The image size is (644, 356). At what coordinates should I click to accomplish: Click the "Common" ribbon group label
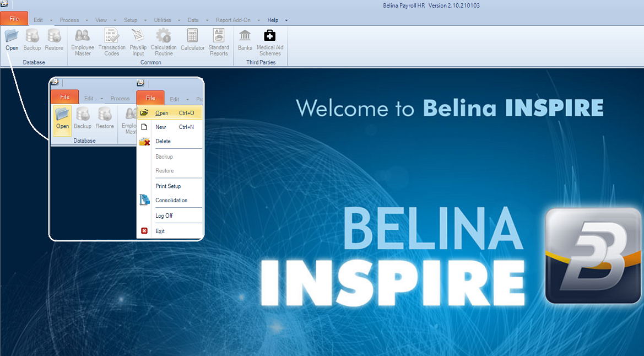click(151, 62)
